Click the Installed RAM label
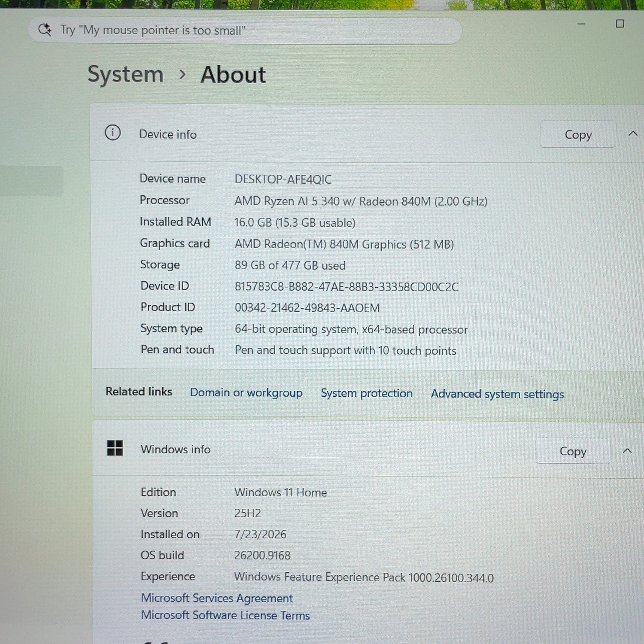The width and height of the screenshot is (644, 644). pyautogui.click(x=175, y=222)
